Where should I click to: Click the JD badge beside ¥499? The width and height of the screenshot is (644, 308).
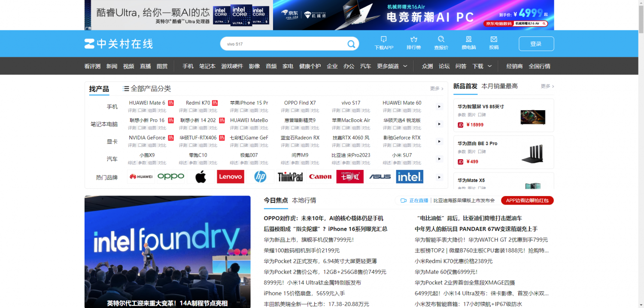click(x=461, y=162)
